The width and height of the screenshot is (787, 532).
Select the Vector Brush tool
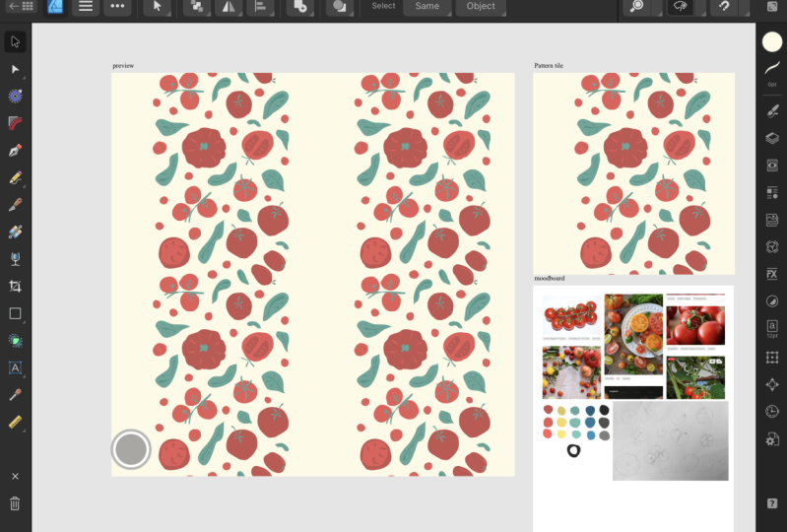tap(15, 205)
